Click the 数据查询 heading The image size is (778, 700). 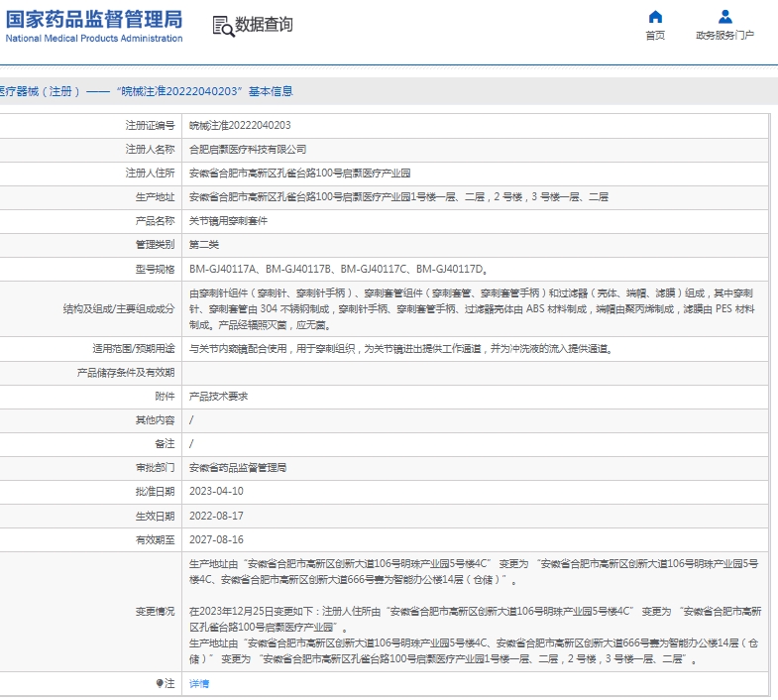(x=264, y=25)
